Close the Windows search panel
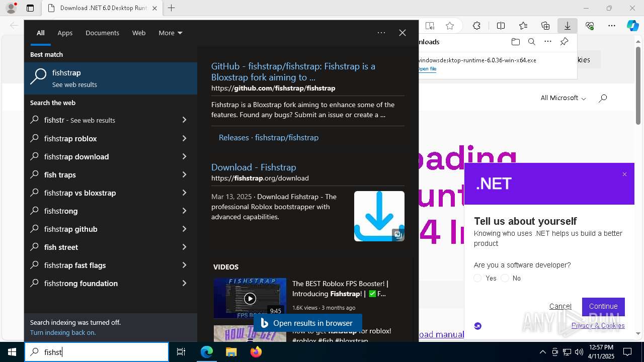The width and height of the screenshot is (644, 362). point(403,33)
